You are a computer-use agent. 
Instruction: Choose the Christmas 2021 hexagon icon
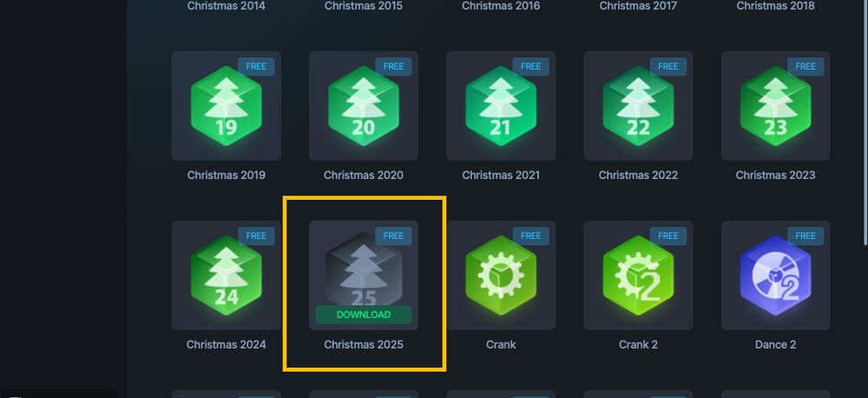pyautogui.click(x=501, y=106)
